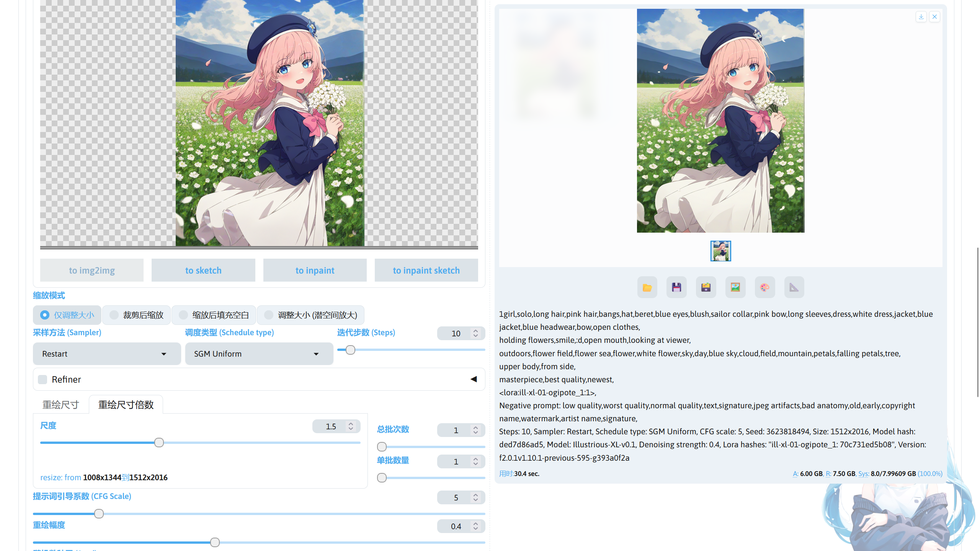Screen dimensions: 980x551
Task: Click the to inpaint sketch button
Action: point(426,271)
